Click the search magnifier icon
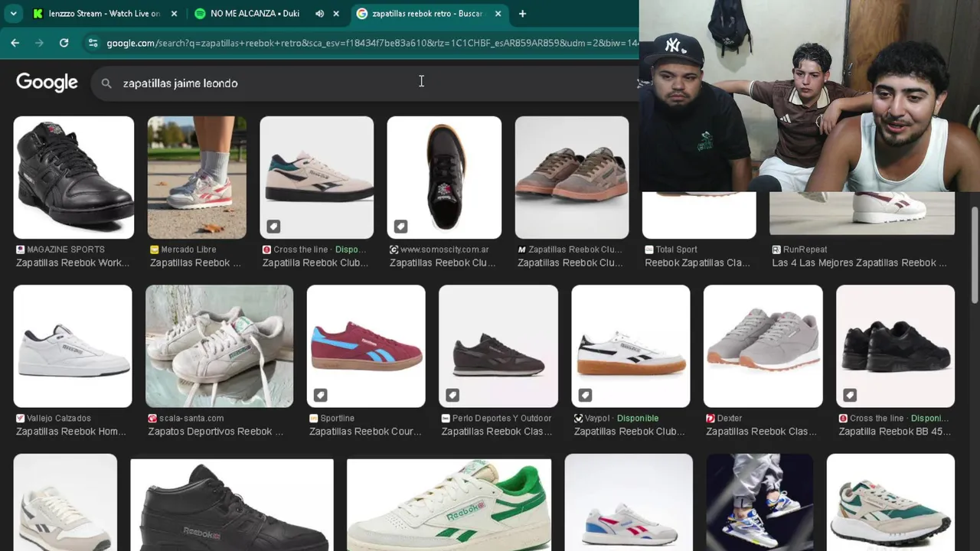This screenshot has height=551, width=980. pyautogui.click(x=106, y=83)
